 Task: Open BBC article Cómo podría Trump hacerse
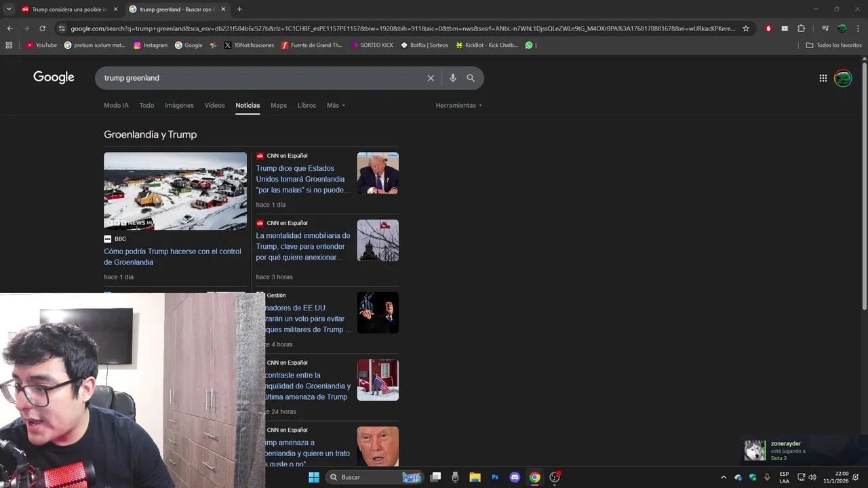[172, 257]
